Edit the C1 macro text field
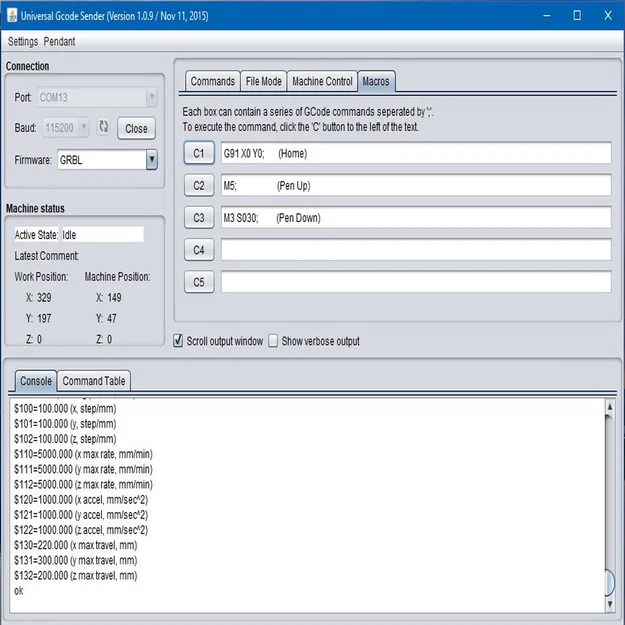 416,153
